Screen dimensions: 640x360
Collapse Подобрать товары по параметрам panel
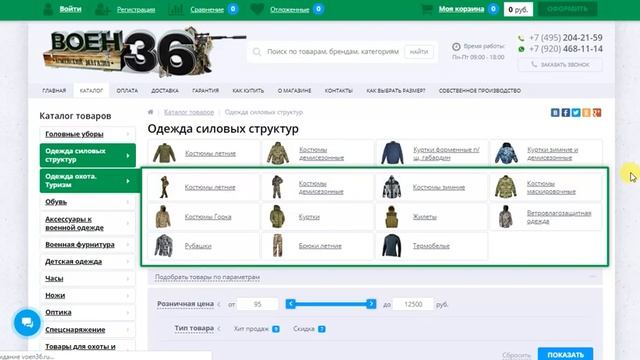coord(592,277)
